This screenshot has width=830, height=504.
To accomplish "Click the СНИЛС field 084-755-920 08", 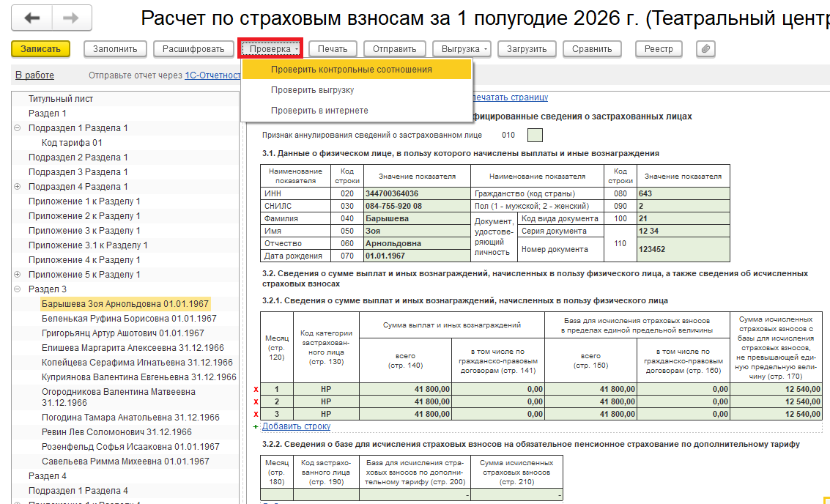I will [x=417, y=206].
